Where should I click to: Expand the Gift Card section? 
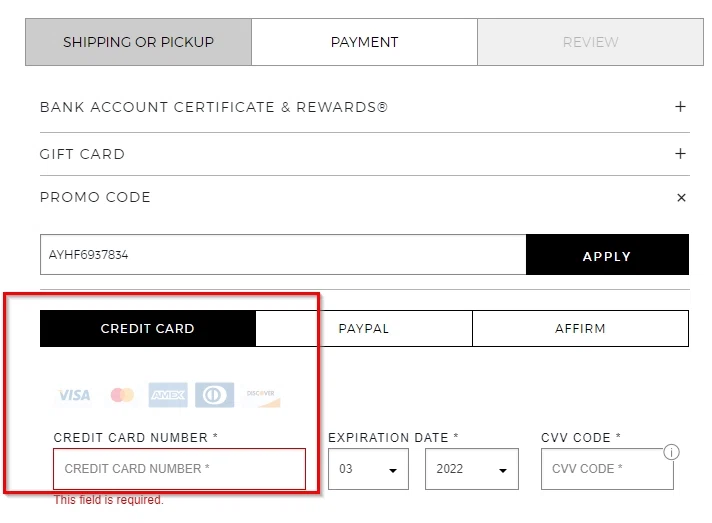[x=680, y=154]
